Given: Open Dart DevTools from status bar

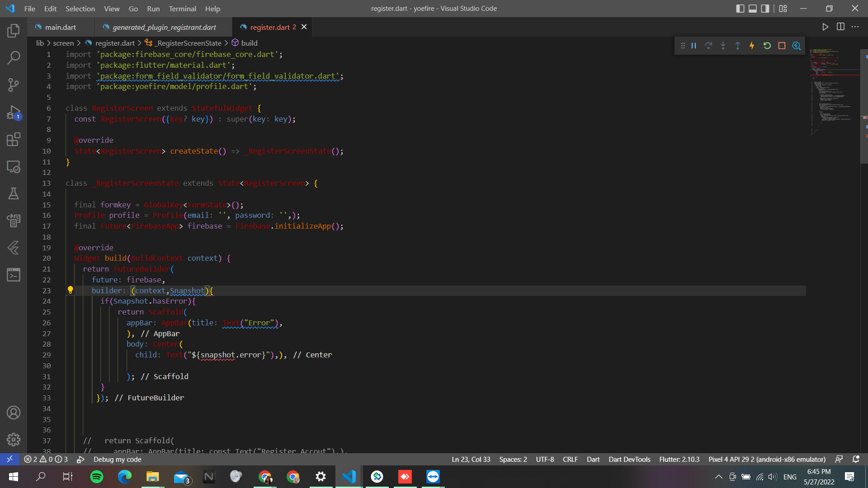Looking at the screenshot, I should point(629,459).
